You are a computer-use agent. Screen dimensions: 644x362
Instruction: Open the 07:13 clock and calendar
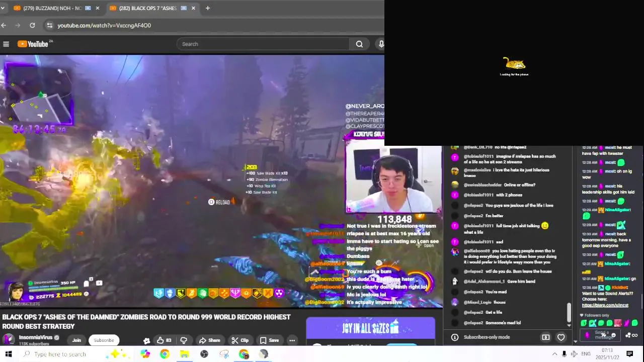[x=607, y=354]
